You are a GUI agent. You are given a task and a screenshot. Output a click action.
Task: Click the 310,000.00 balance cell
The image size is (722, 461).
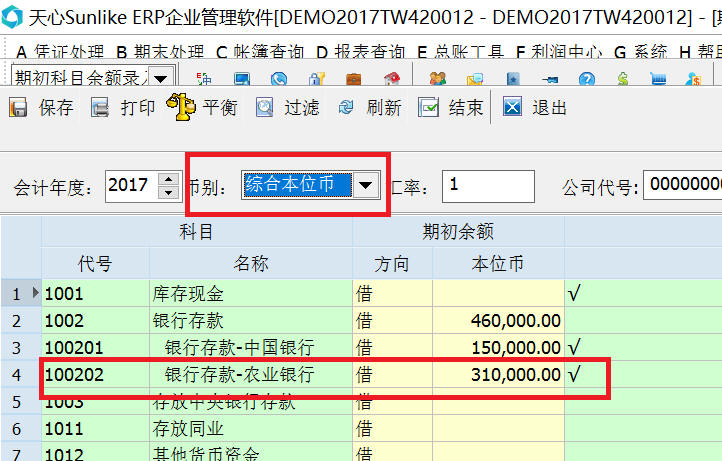coord(498,374)
